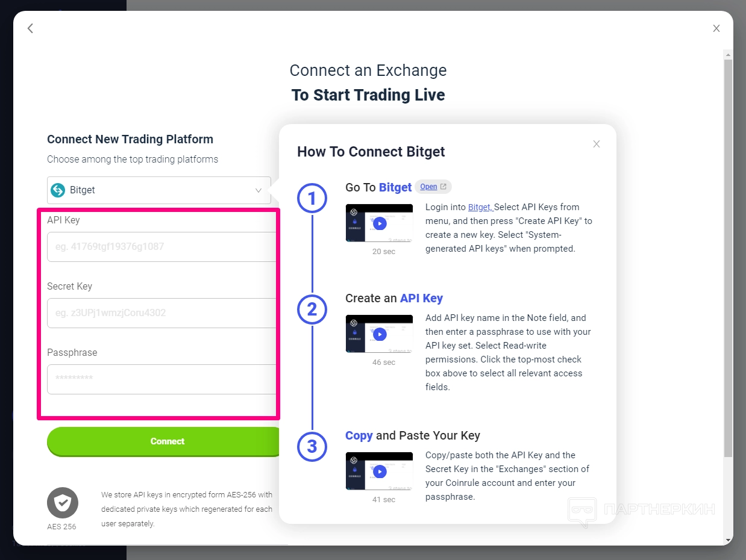
Task: Click the Open external link badge
Action: point(433,187)
